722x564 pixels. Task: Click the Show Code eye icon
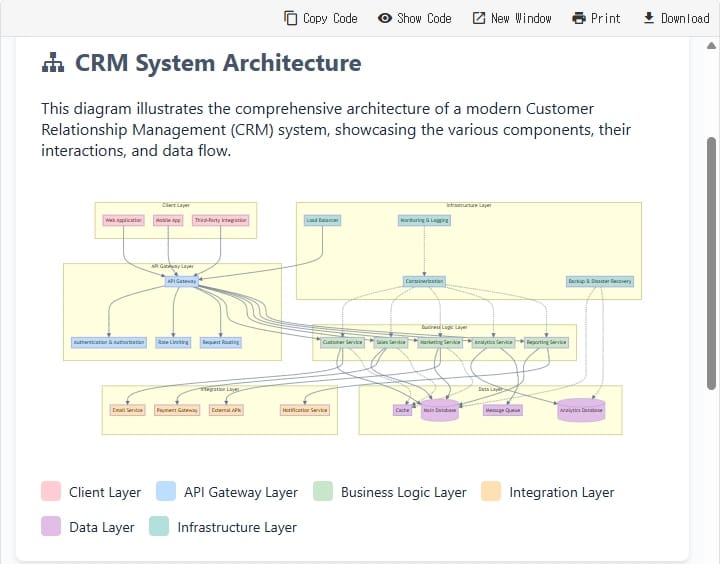coord(385,18)
